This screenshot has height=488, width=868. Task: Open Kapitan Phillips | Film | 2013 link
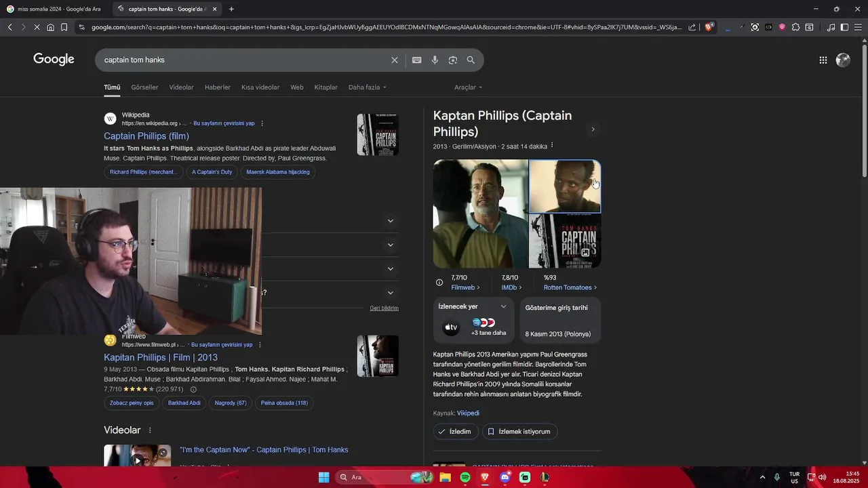pyautogui.click(x=161, y=357)
